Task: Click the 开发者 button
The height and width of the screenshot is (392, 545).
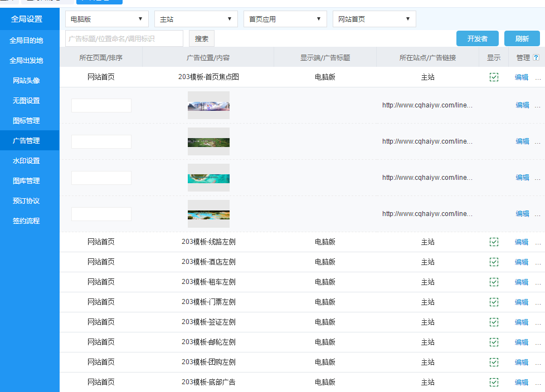Action: click(477, 38)
